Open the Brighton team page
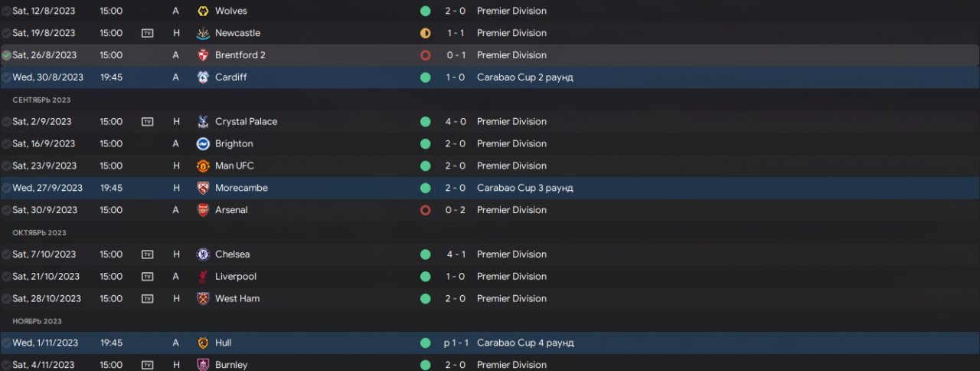This screenshot has height=371, width=980. click(234, 144)
